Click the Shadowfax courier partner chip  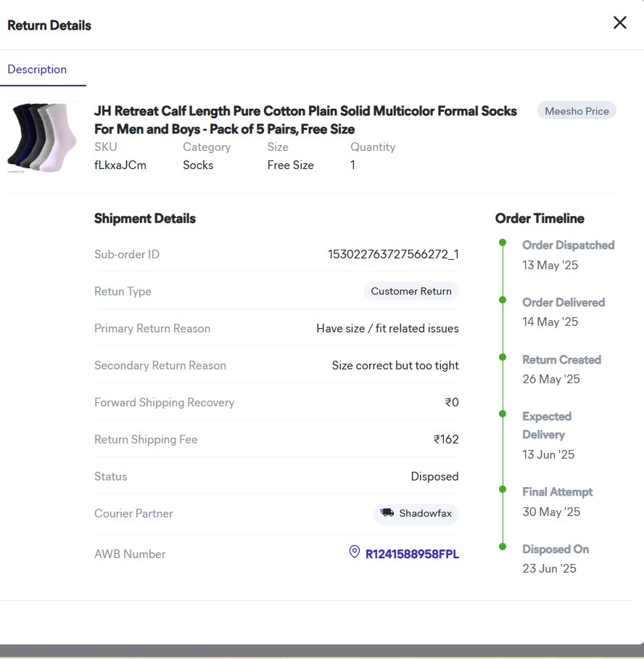(x=416, y=514)
